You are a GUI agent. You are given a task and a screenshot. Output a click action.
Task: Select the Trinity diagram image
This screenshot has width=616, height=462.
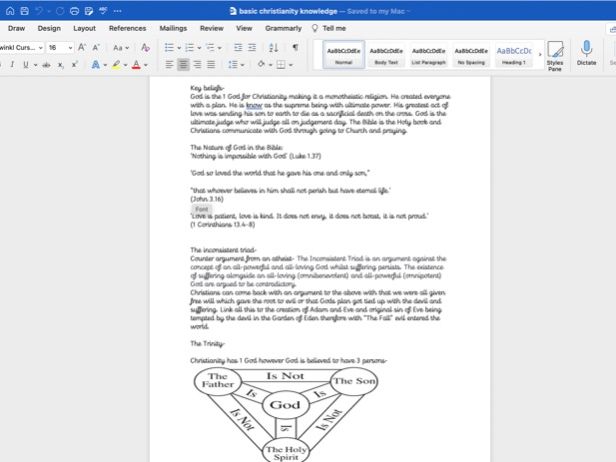tap(286, 414)
